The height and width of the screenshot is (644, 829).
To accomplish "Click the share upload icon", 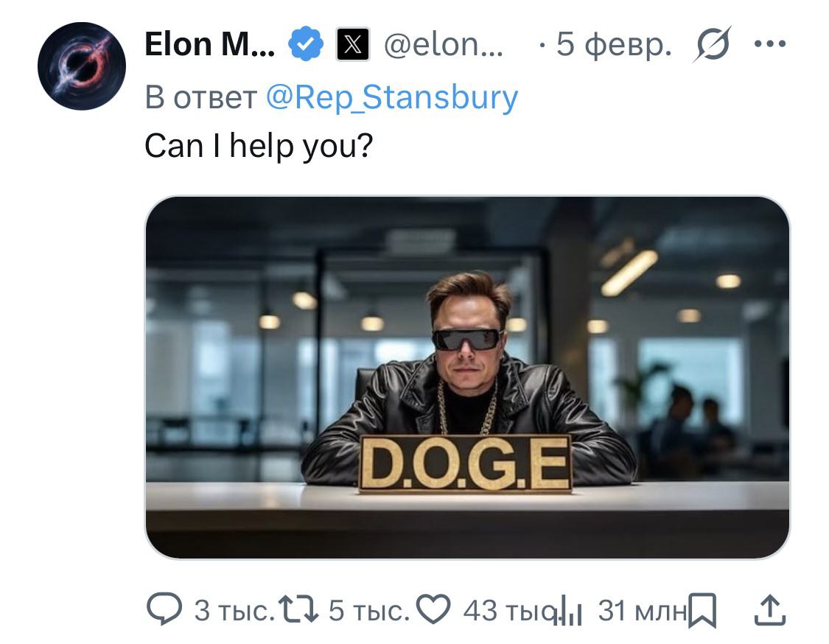I will tap(767, 609).
